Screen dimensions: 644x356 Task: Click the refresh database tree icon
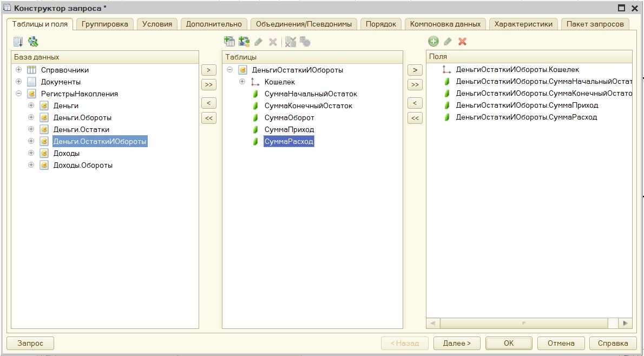pyautogui.click(x=33, y=42)
